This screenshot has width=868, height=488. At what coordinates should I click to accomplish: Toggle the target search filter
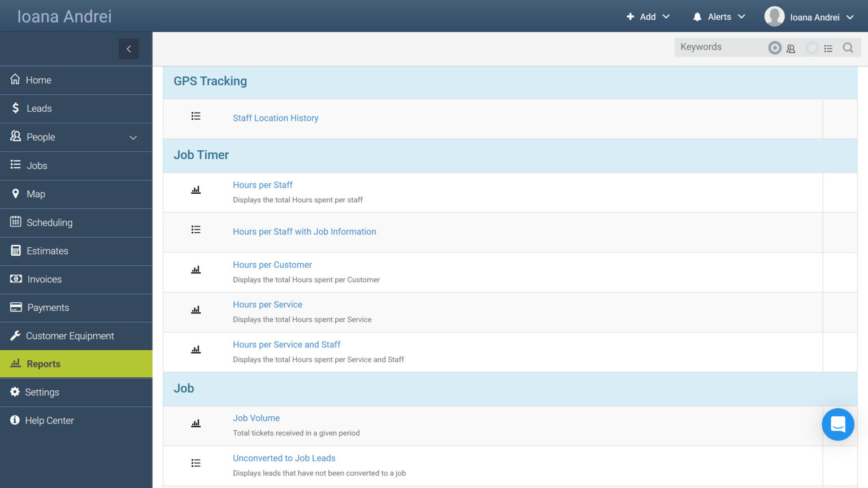774,47
